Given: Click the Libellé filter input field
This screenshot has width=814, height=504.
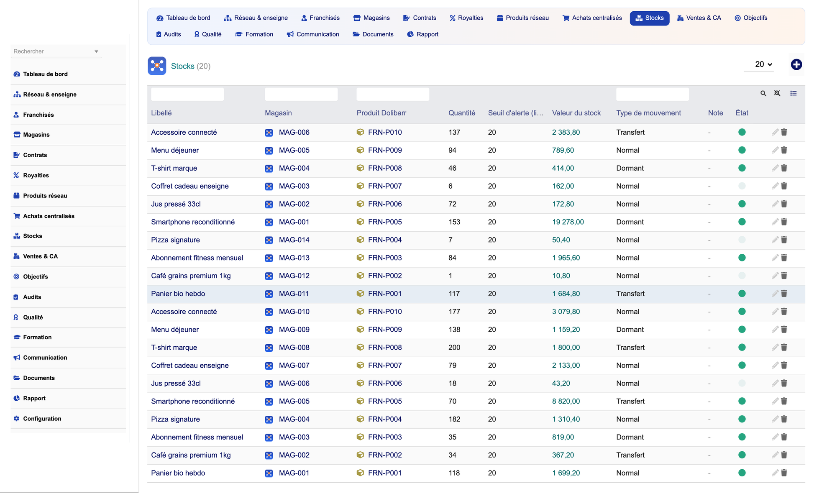Looking at the screenshot, I should [x=187, y=94].
